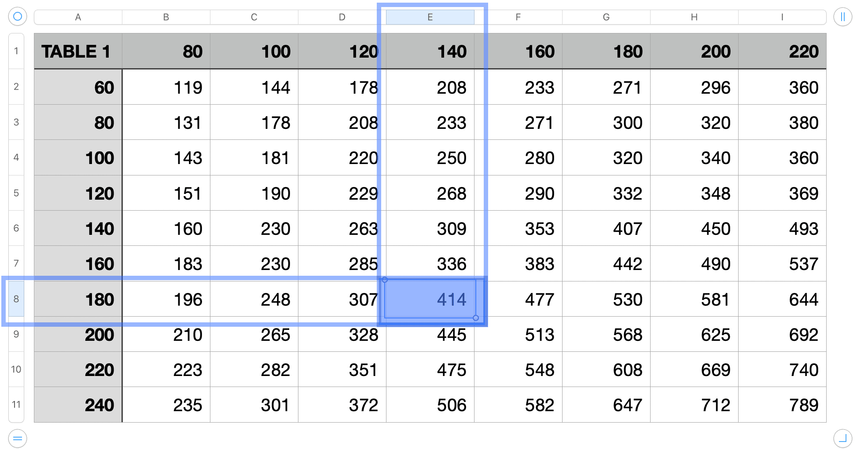Click the table resize handle at bottom-right
Viewport: 868px width, 460px height.
point(843,438)
